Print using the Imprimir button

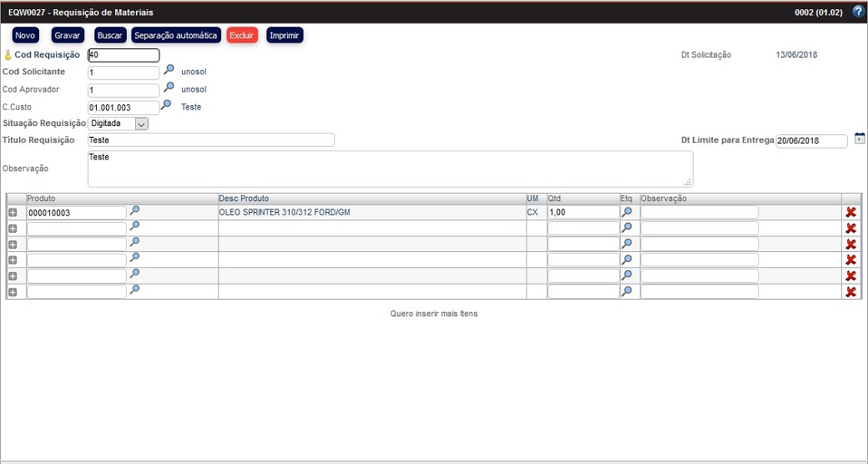[x=285, y=35]
